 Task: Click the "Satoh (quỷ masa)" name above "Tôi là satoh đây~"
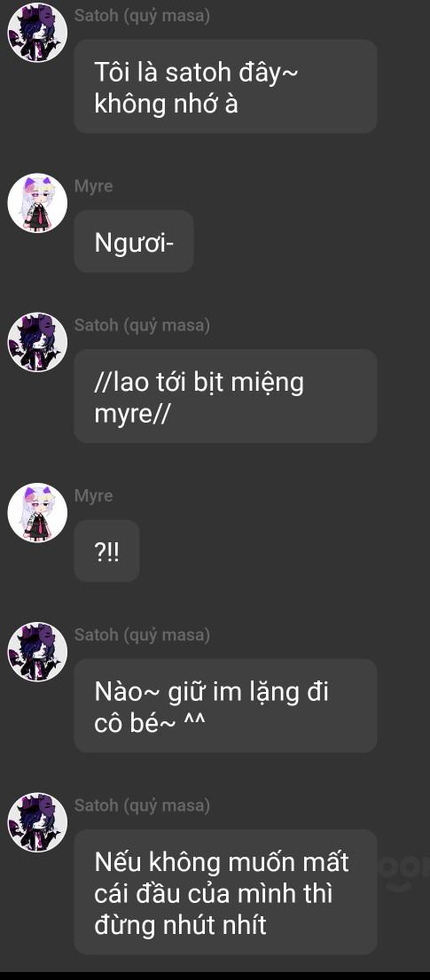click(x=142, y=16)
